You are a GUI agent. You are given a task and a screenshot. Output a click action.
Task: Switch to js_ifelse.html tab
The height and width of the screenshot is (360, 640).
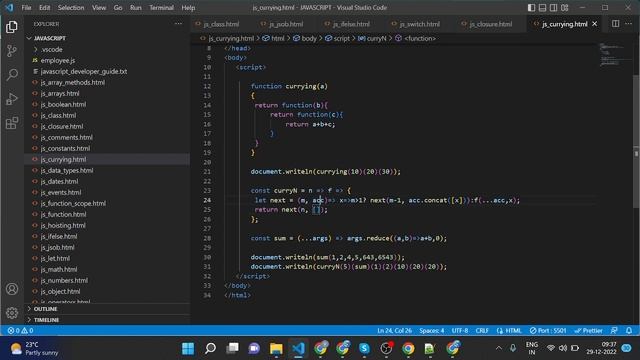pos(351,24)
